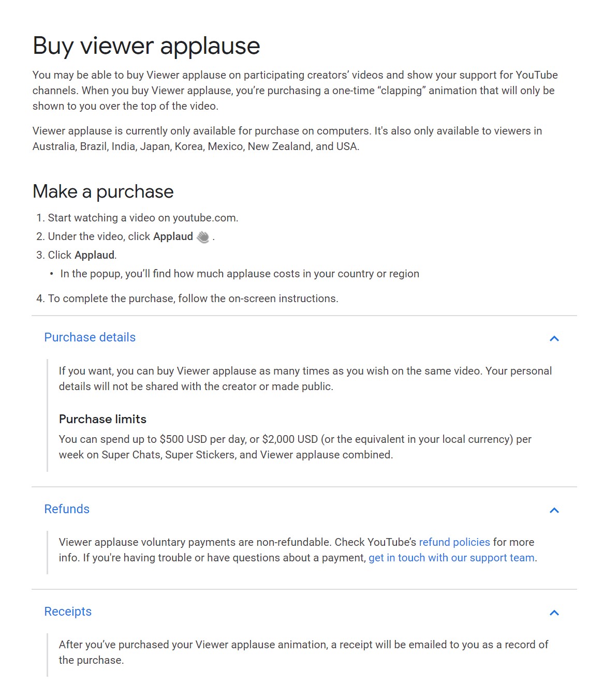603x700 pixels.
Task: Click the Purchase details section title
Action: pos(90,337)
